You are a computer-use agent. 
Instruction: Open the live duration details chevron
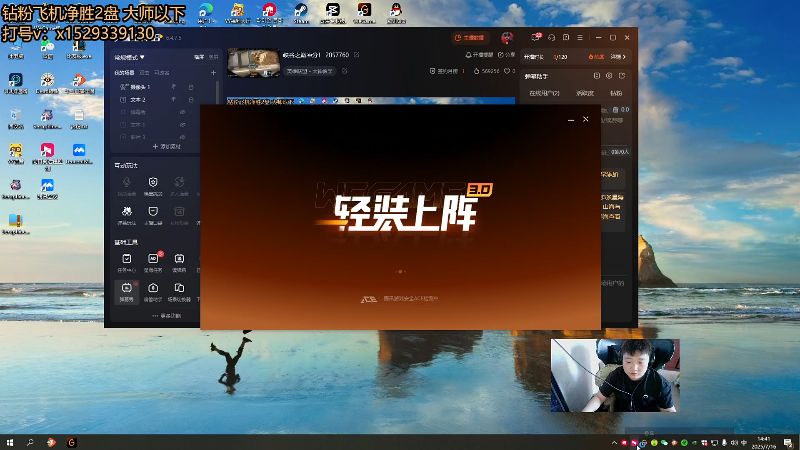pos(618,57)
